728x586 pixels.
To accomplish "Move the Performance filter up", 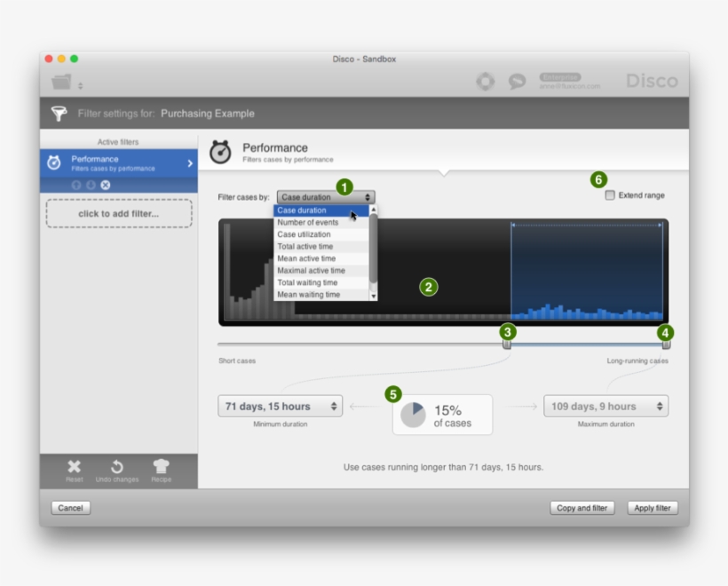I will [x=76, y=185].
